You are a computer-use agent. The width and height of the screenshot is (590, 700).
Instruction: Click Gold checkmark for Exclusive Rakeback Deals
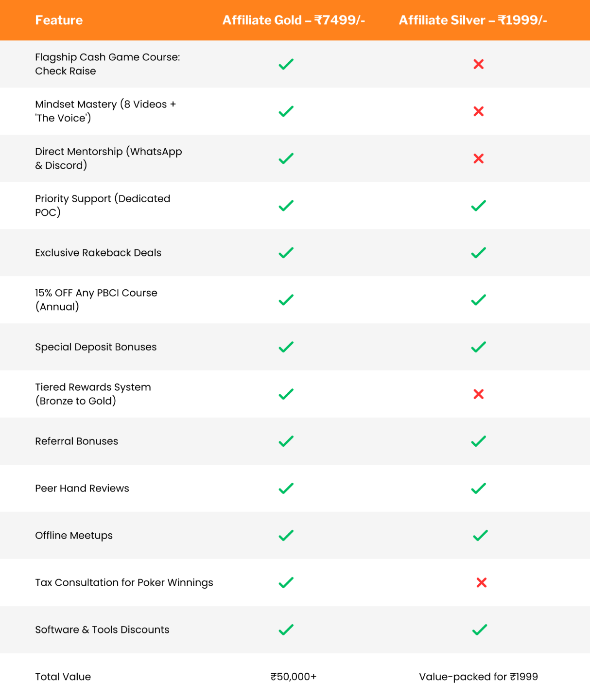click(x=286, y=253)
